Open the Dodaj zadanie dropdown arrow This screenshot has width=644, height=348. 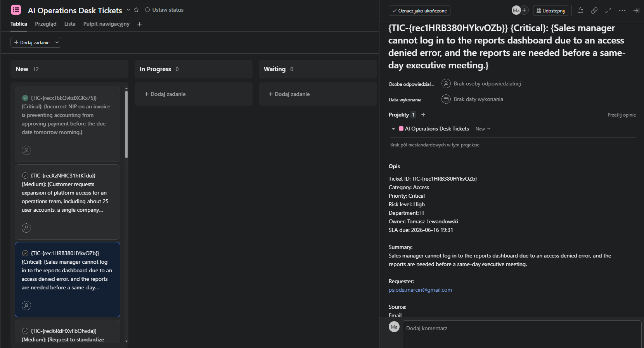[x=57, y=42]
